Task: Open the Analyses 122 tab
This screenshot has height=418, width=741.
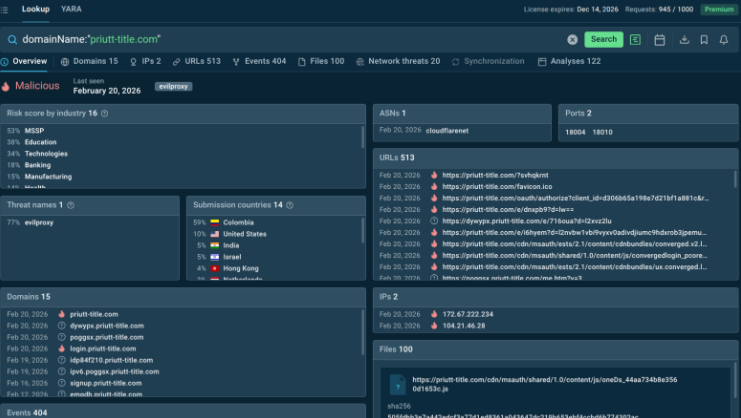Action: pyautogui.click(x=569, y=61)
